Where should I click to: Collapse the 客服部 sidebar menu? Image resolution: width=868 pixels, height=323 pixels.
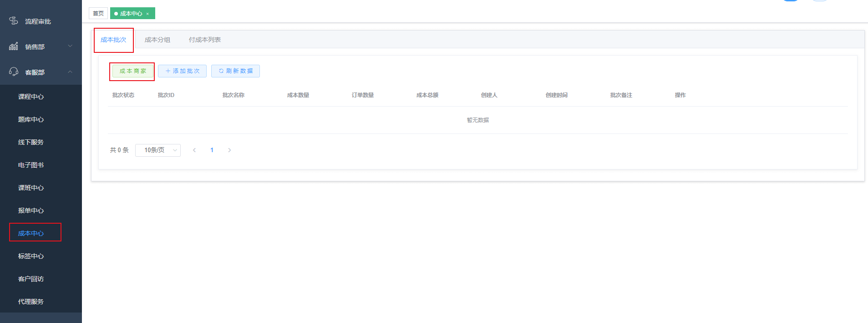pyautogui.click(x=70, y=72)
